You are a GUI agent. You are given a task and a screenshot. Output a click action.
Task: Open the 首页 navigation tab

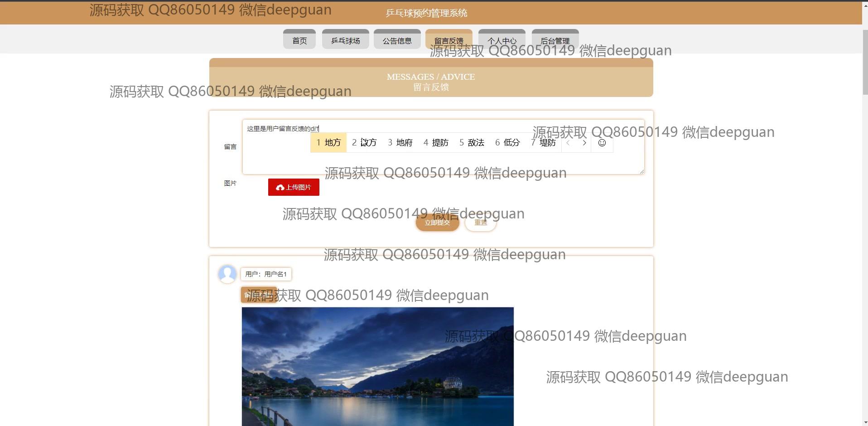[x=299, y=39]
